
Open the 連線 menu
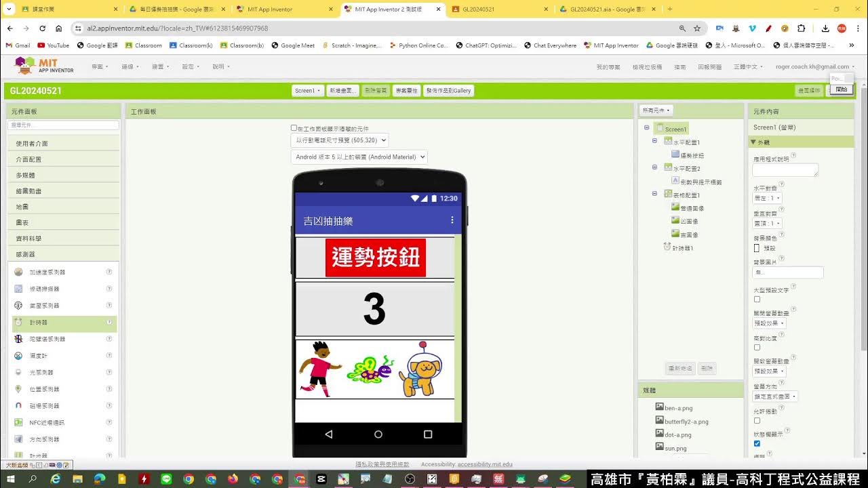pyautogui.click(x=130, y=66)
